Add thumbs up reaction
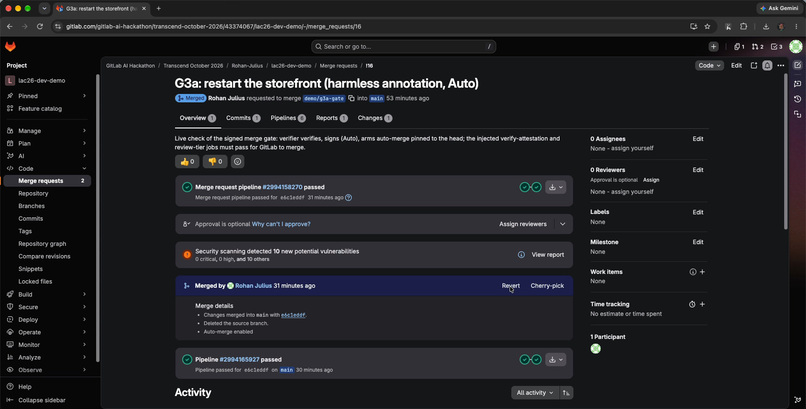The width and height of the screenshot is (806, 409). pos(187,161)
